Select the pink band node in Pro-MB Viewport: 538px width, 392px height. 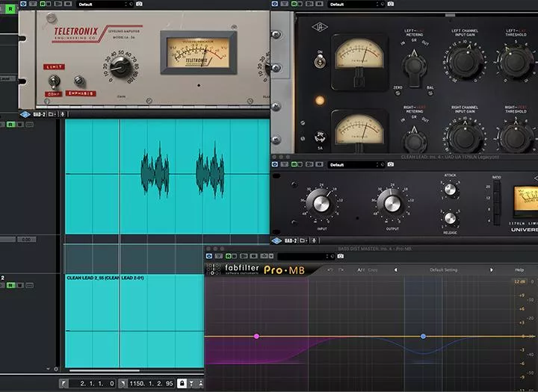[x=256, y=337]
